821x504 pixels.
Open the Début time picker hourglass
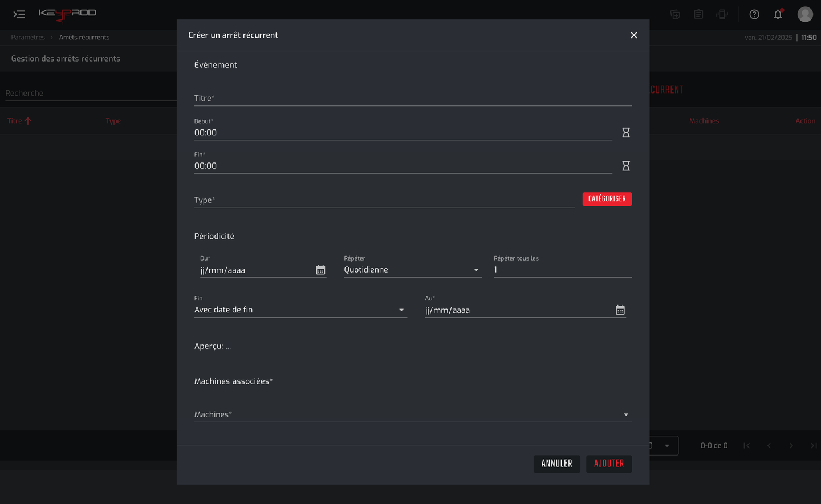pos(626,132)
